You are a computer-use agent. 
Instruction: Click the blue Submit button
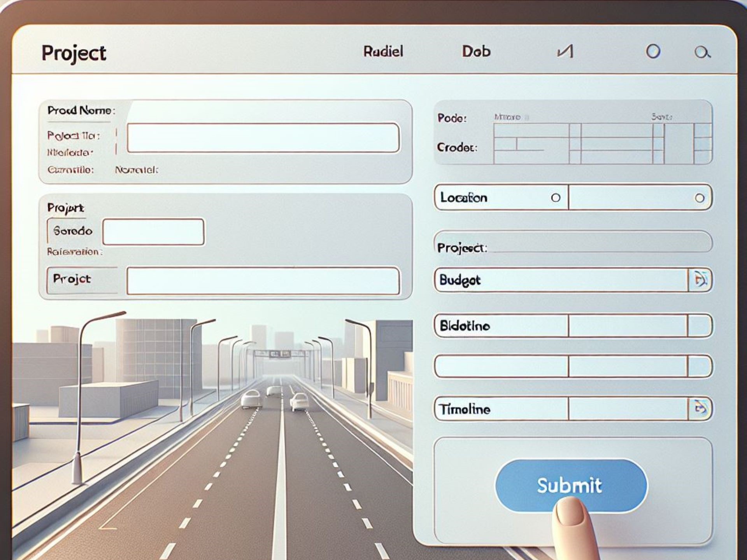[x=571, y=486]
